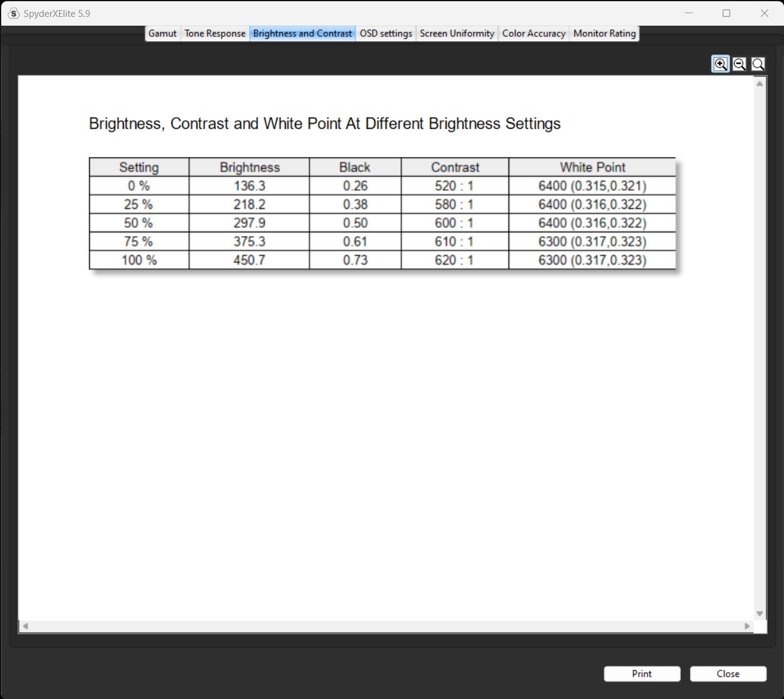The image size is (784, 699).
Task: Click black level value 0.38
Action: point(355,204)
